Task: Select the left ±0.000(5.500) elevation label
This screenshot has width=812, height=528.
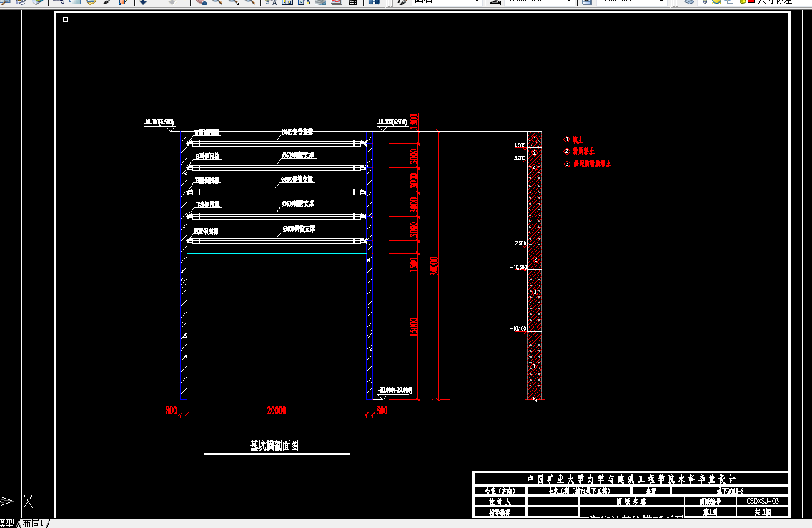Action: coord(159,122)
